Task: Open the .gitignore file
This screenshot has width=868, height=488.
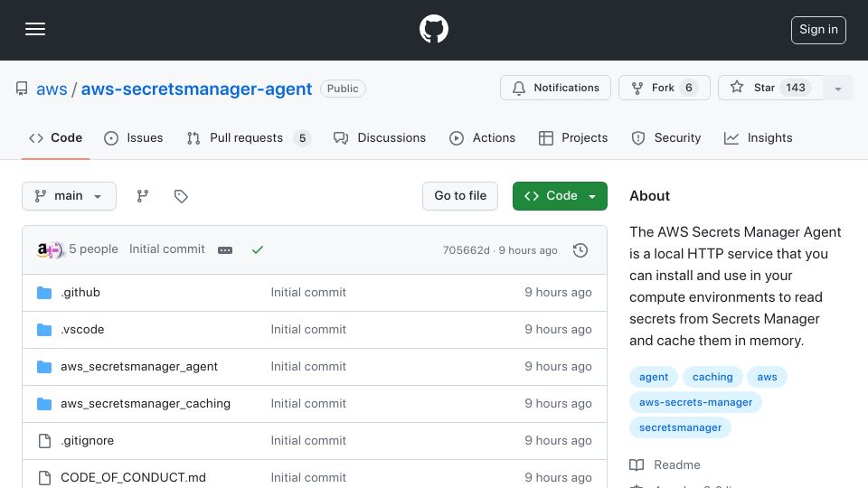Action: pos(88,440)
